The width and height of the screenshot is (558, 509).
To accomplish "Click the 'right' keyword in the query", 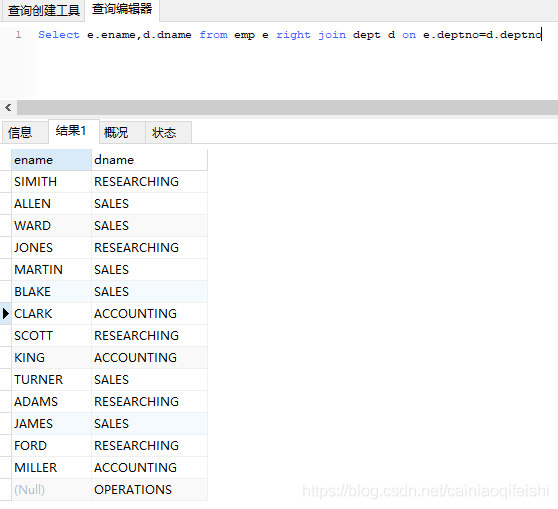I will [293, 35].
